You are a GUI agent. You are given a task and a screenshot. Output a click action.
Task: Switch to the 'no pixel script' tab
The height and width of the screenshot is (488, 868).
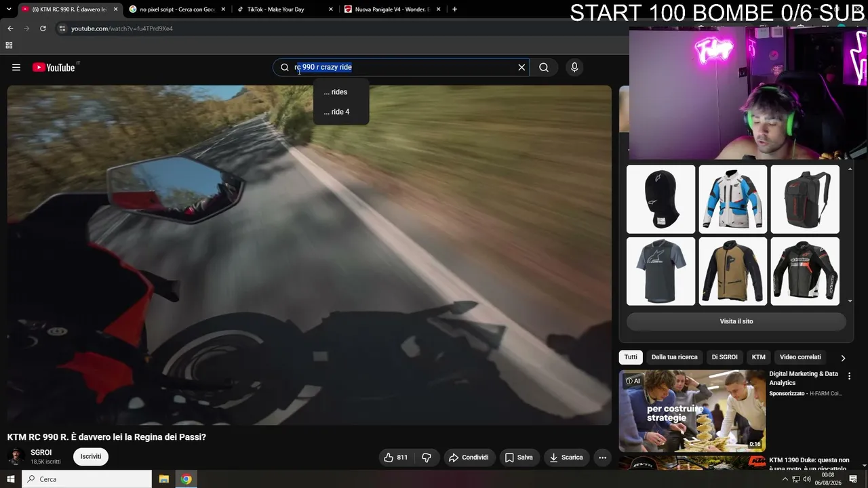click(x=177, y=9)
